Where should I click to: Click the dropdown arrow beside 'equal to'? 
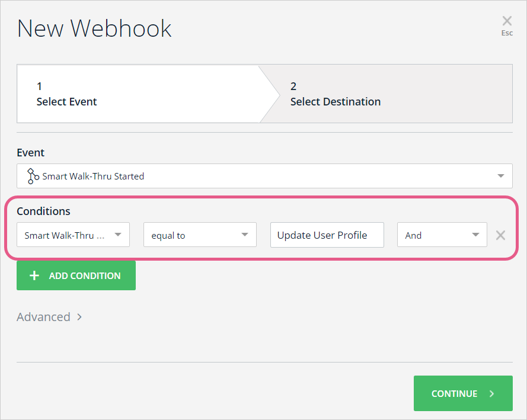click(x=245, y=235)
